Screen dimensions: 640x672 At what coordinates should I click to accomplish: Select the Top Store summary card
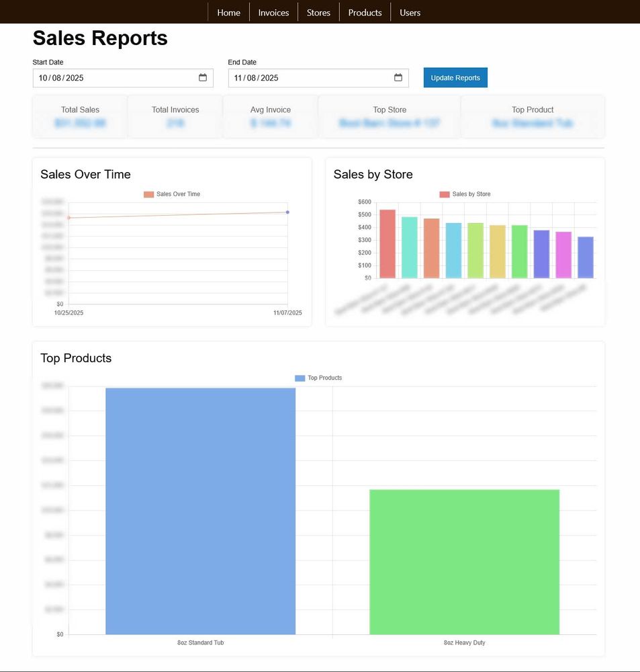tap(390, 117)
